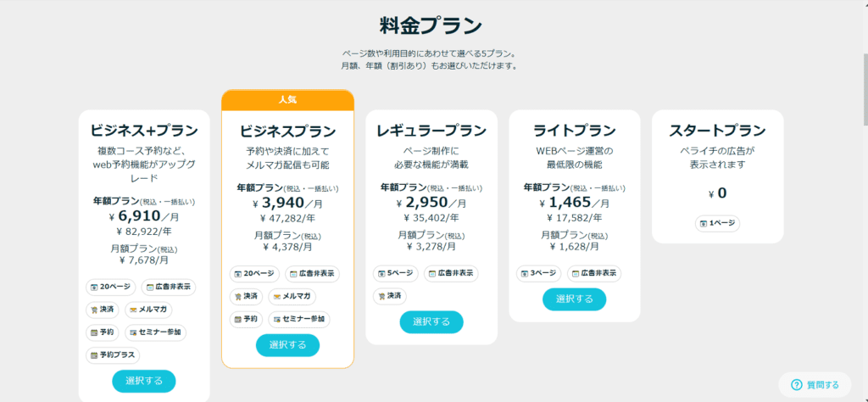Click the orange 人気 banner tab
This screenshot has width=868, height=402.
288,100
